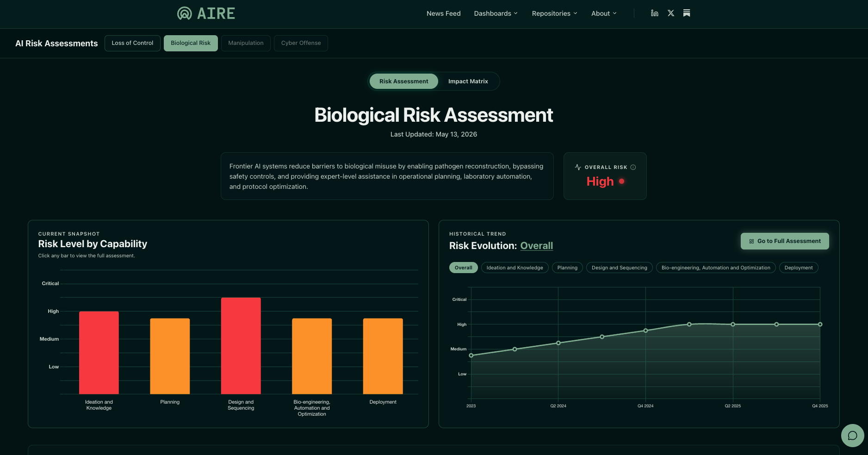Open the Substack bookmark icon
The width and height of the screenshot is (868, 455).
pos(687,13)
